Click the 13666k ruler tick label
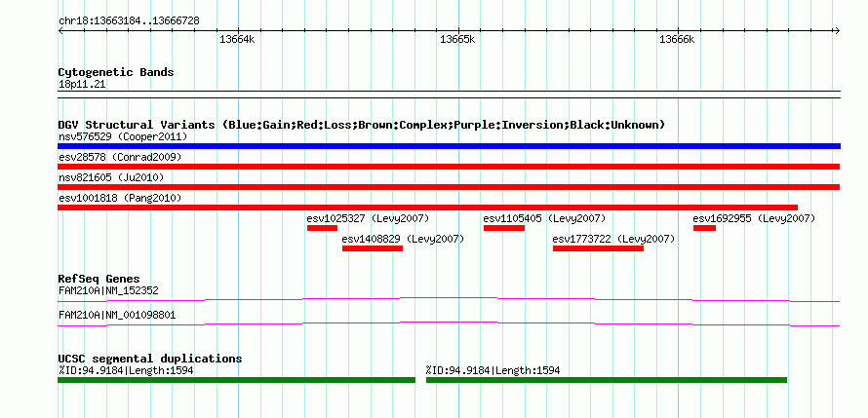 [x=677, y=40]
